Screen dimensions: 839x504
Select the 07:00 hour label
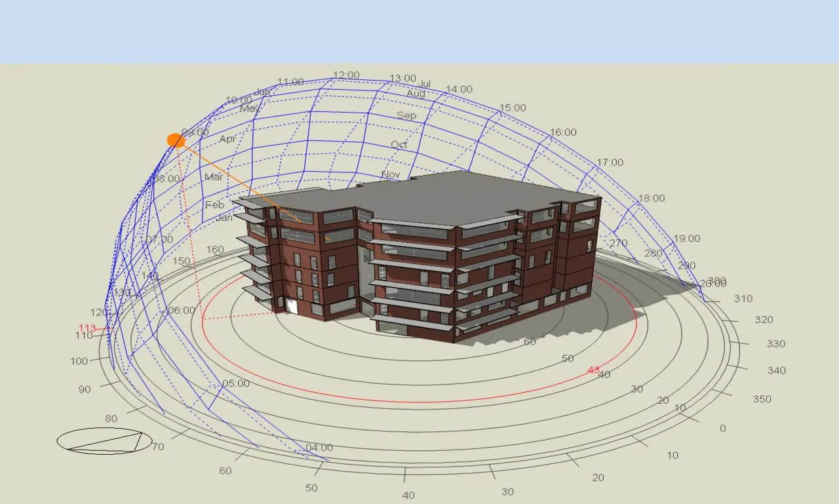[160, 239]
